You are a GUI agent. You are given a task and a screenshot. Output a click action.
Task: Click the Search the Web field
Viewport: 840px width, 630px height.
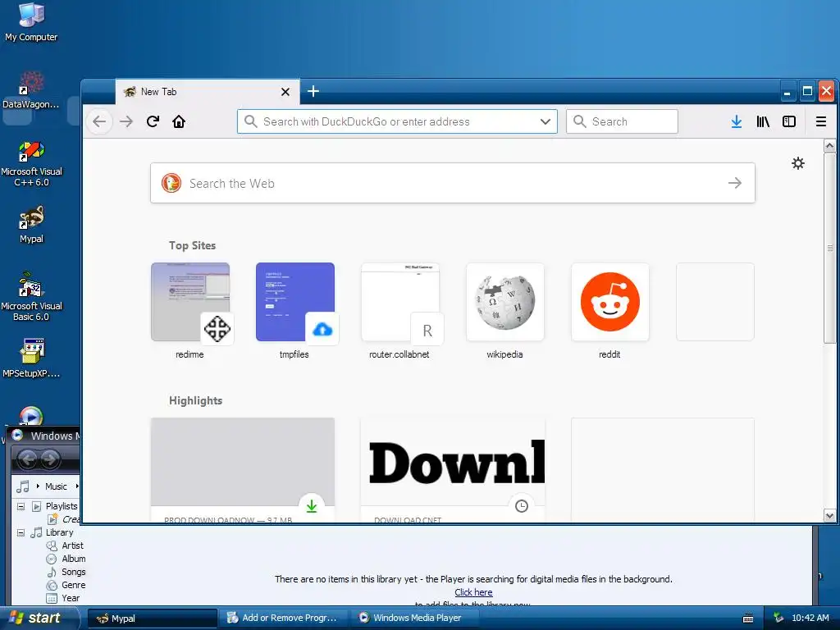[453, 183]
